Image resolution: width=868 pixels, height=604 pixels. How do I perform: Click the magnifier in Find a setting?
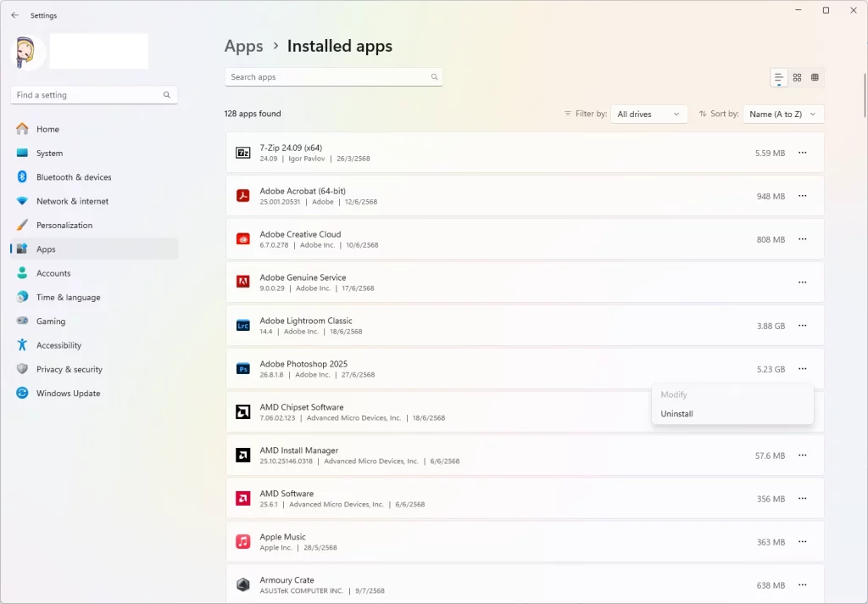167,95
